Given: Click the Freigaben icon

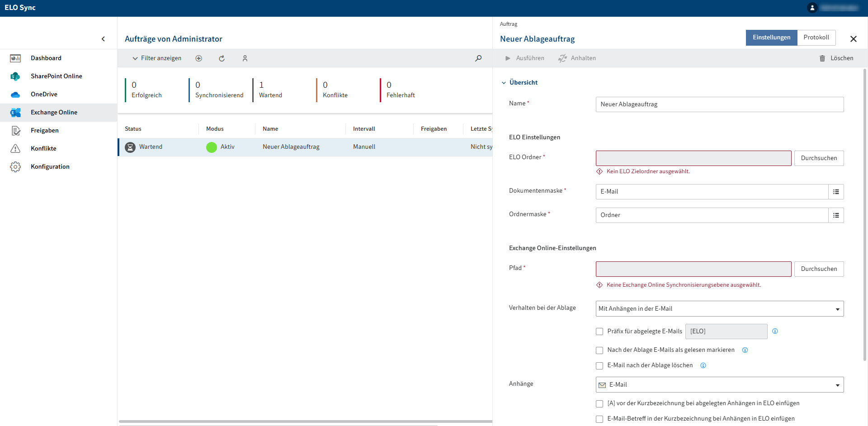Looking at the screenshot, I should pos(15,131).
